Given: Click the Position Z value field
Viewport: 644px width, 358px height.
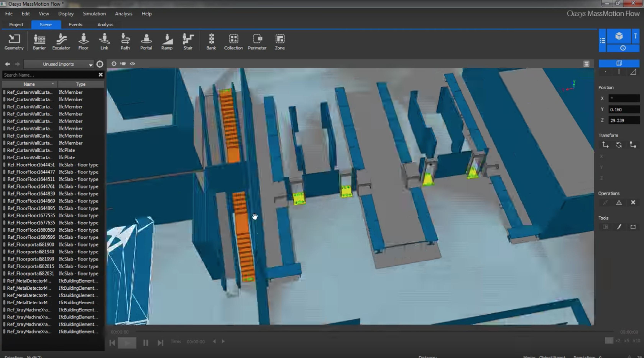Looking at the screenshot, I should (624, 120).
